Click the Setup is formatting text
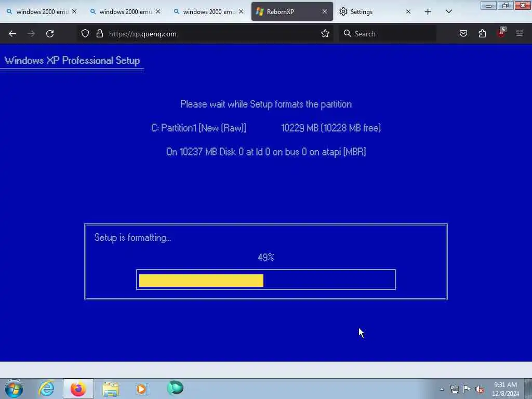532x399 pixels. (132, 238)
